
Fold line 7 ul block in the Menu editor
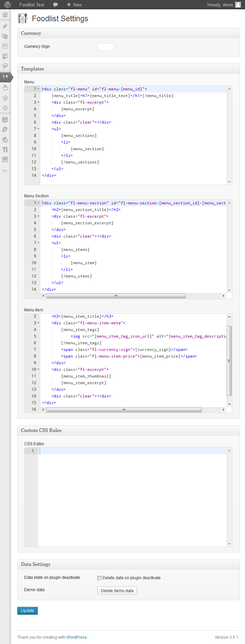39,129
